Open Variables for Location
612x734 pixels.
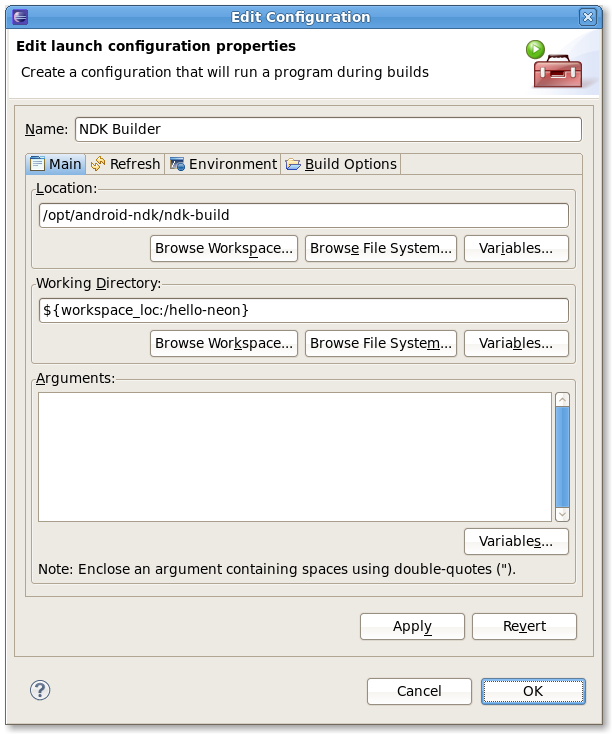(x=516, y=249)
